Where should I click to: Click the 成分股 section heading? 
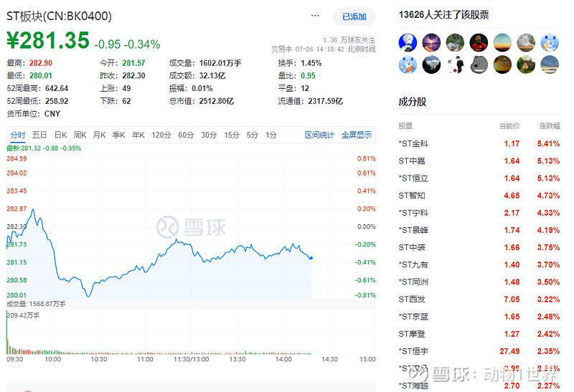(x=412, y=102)
